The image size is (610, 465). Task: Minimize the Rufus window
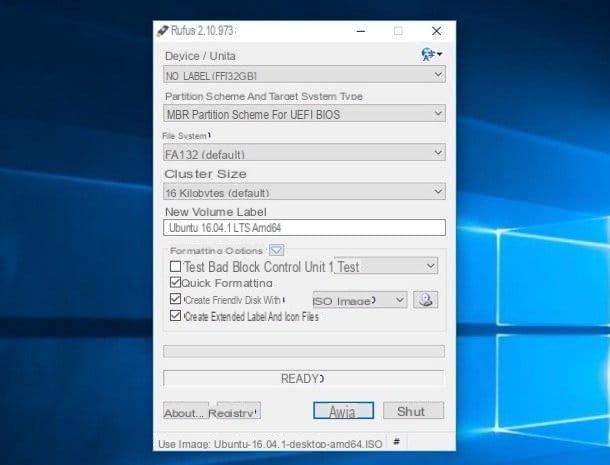tap(361, 31)
